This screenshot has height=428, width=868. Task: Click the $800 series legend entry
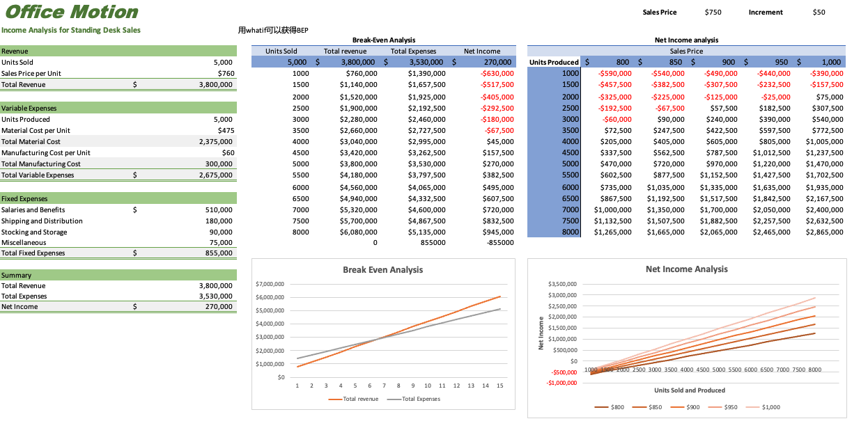[610, 407]
